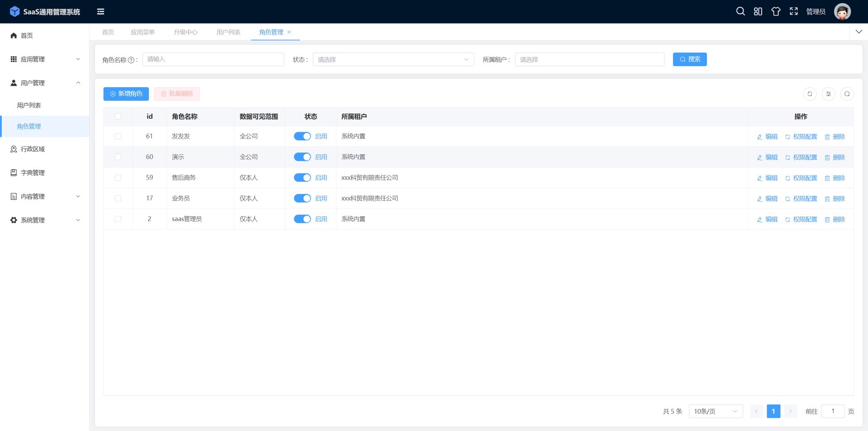The image size is (868, 431).
Task: Select all rows using header checkbox
Action: pyautogui.click(x=118, y=117)
